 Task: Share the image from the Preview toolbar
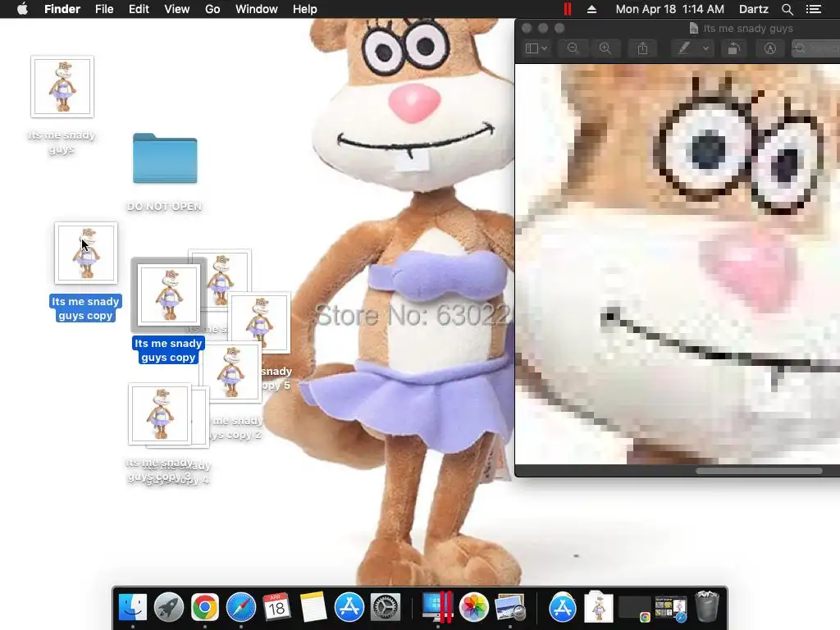(x=643, y=48)
